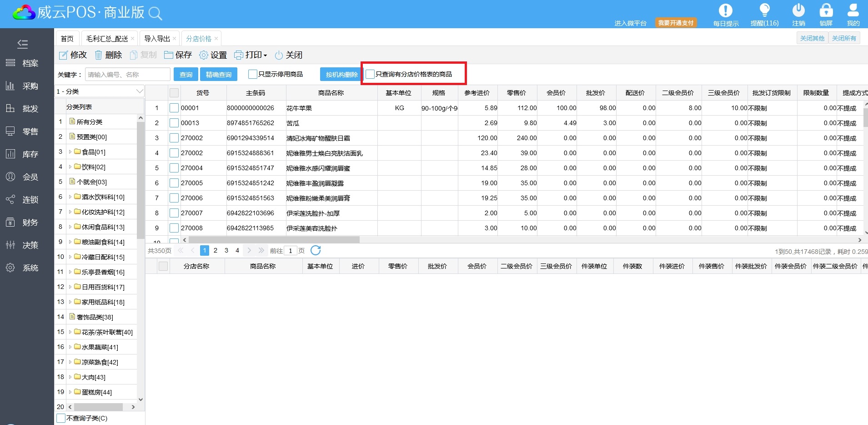Screen dimensions: 868x425
Task: Click the search magnifier beside the logo
Action: coord(156,13)
